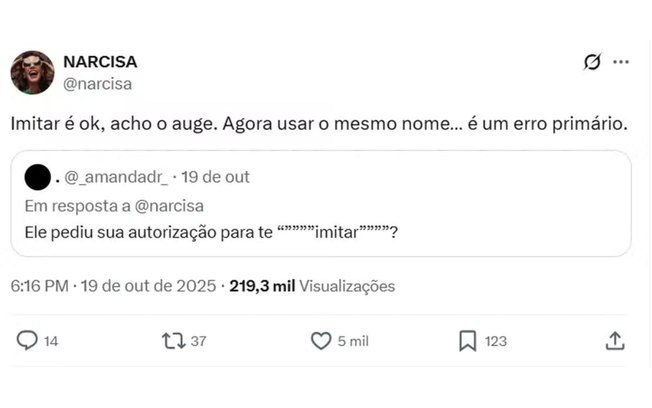Click the 5 mil likes count
Viewport: 652px width, 408px height.
tap(353, 341)
